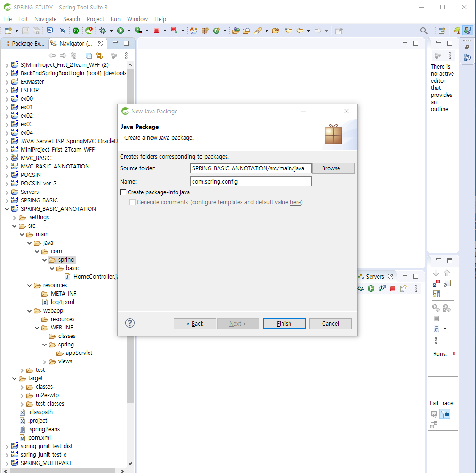Image resolution: width=476 pixels, height=473 pixels.
Task: Click the New Java Package toolbar icon
Action: [205, 31]
